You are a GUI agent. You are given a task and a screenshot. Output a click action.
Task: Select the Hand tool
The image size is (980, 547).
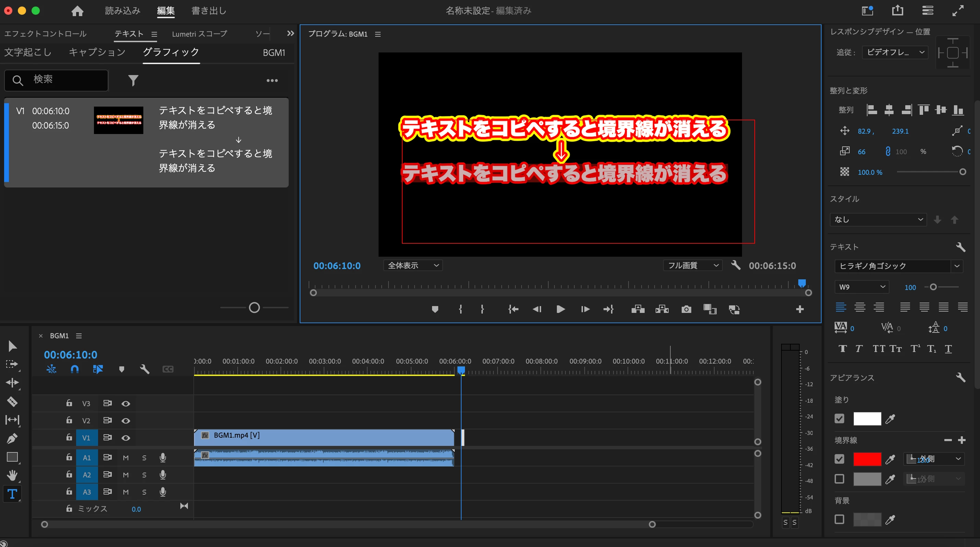(x=12, y=475)
